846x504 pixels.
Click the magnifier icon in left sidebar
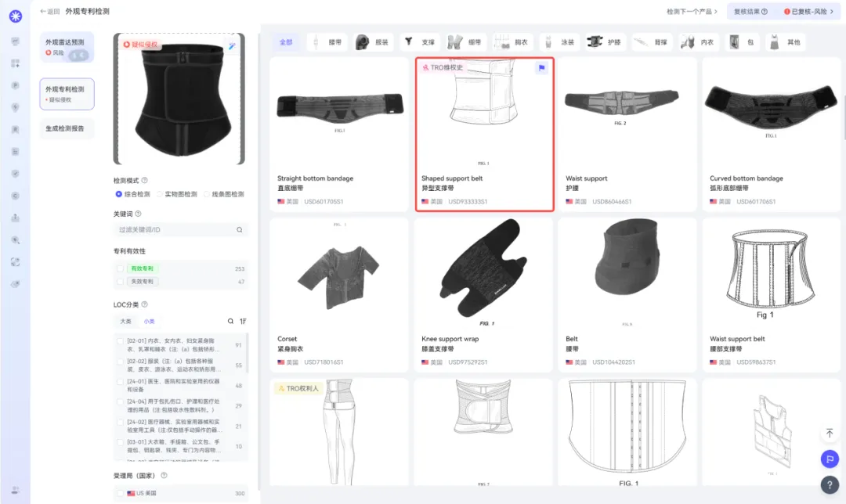[15, 240]
